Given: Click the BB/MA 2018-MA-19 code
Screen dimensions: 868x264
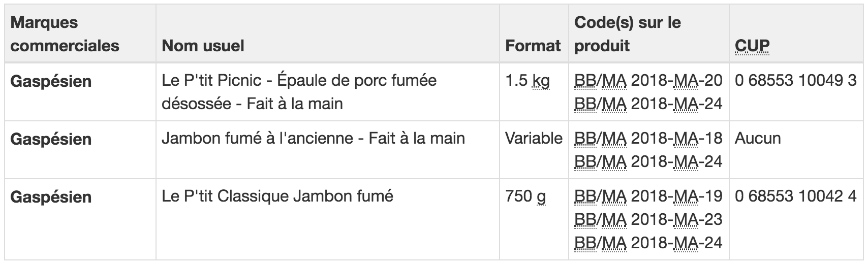Looking at the screenshot, I should (648, 196).
